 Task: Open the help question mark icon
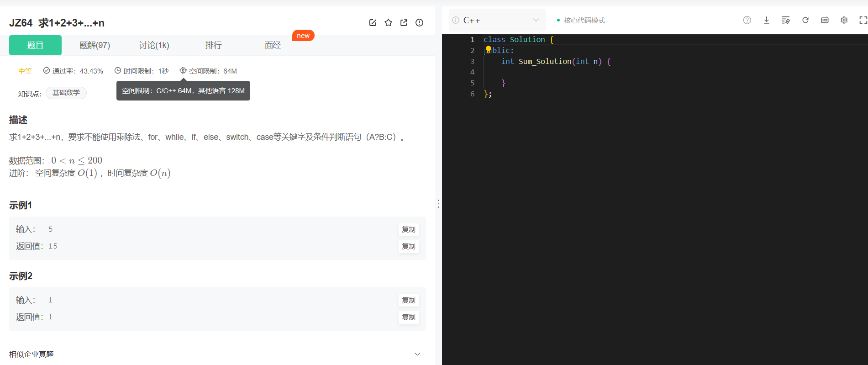click(x=747, y=20)
